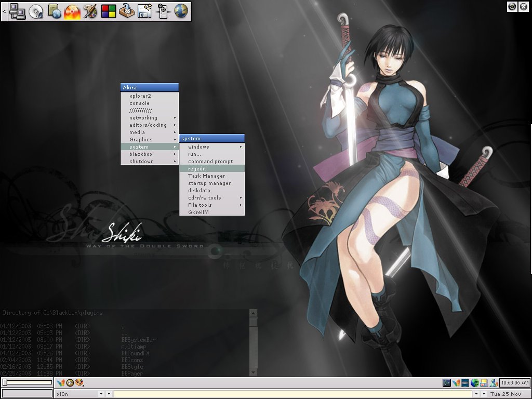
Task: Click the floppy disk with sparkles icon
Action: [x=145, y=11]
